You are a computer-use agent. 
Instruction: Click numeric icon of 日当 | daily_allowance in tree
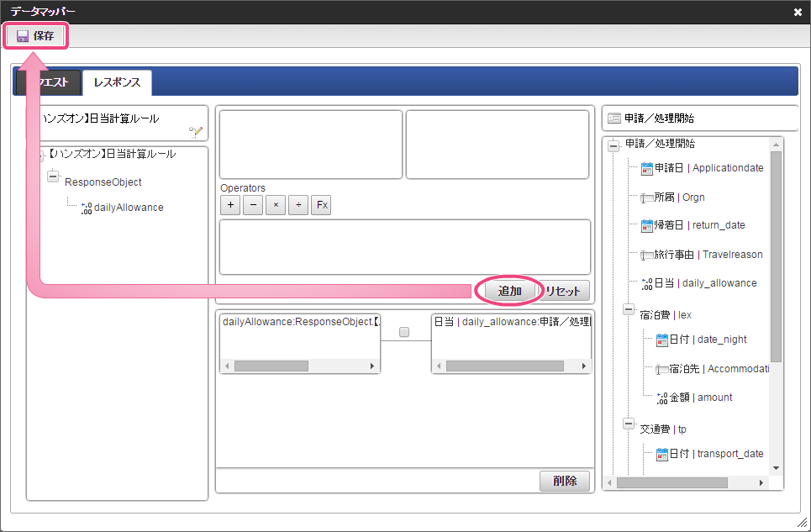646,284
